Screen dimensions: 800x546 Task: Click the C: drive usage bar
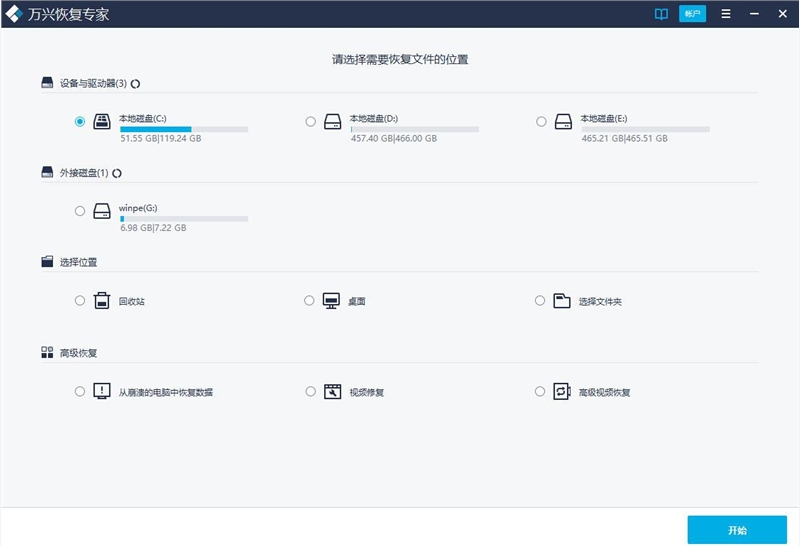[184, 130]
